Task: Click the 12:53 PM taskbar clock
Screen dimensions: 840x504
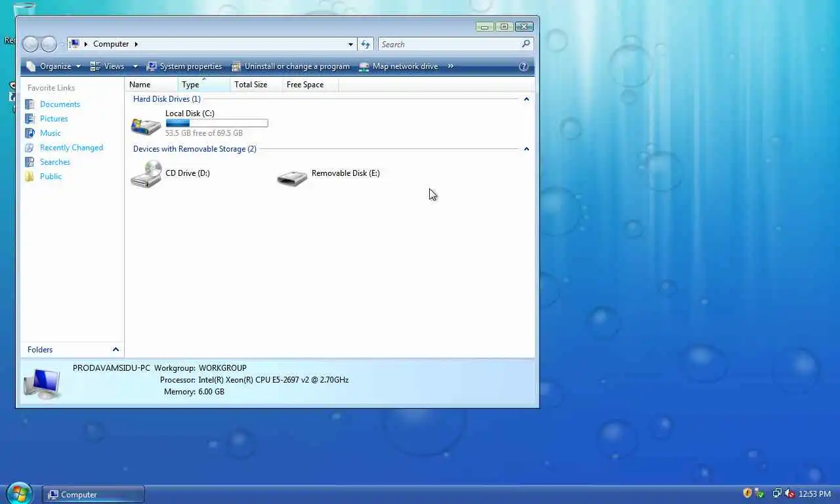Action: coord(814,494)
